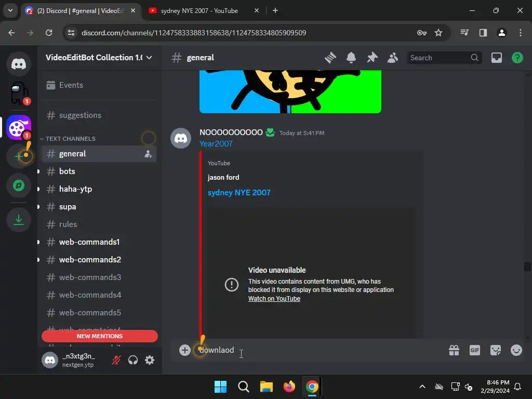Screen dimensions: 532x399
Task: Open new Chrome tab
Action: pos(275,10)
